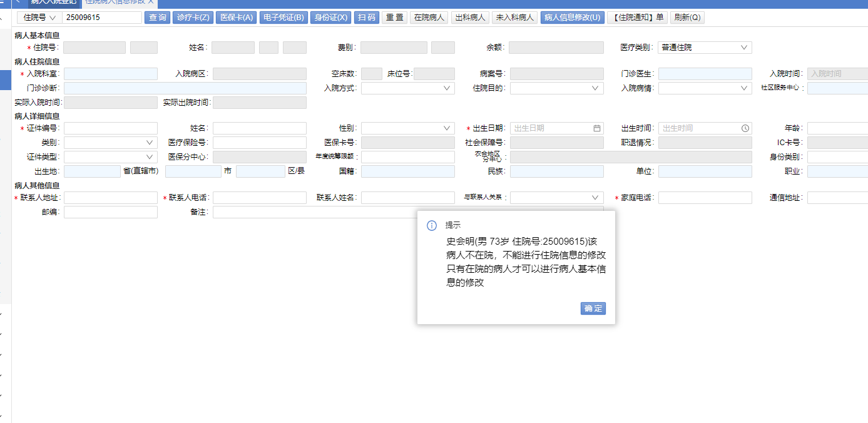868x423 pixels.
Task: Click the 扫码 scan button
Action: tap(366, 18)
